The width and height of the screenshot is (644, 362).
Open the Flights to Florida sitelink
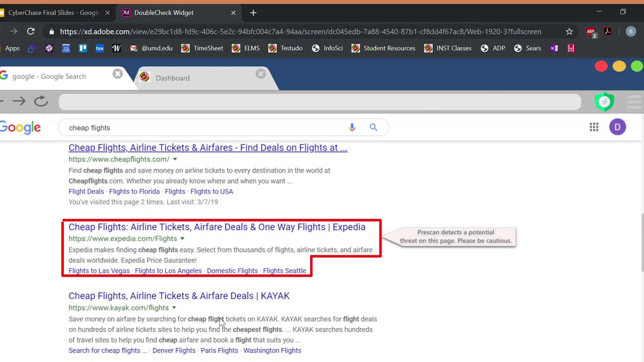click(x=134, y=191)
